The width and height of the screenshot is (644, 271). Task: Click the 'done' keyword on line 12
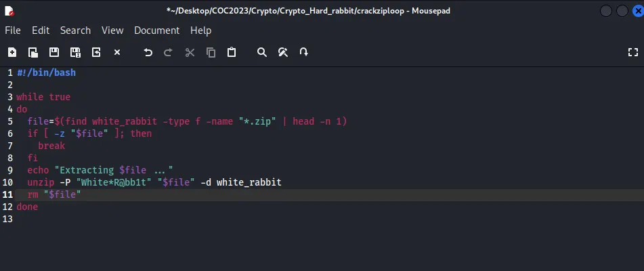tap(27, 207)
